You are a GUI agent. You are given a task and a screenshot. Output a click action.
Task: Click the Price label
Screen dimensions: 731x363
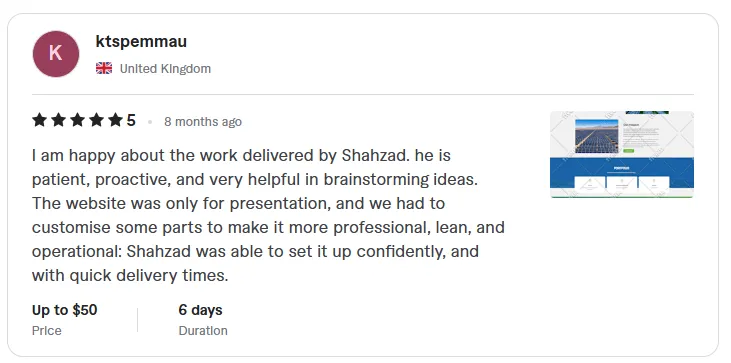(x=47, y=330)
